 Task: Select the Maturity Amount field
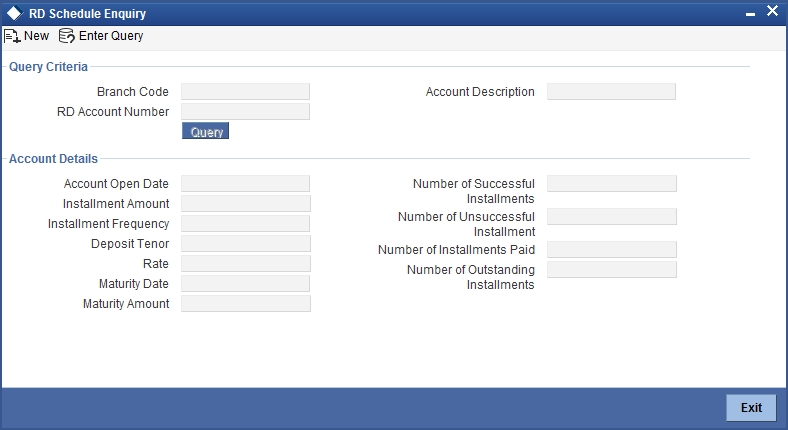point(246,303)
